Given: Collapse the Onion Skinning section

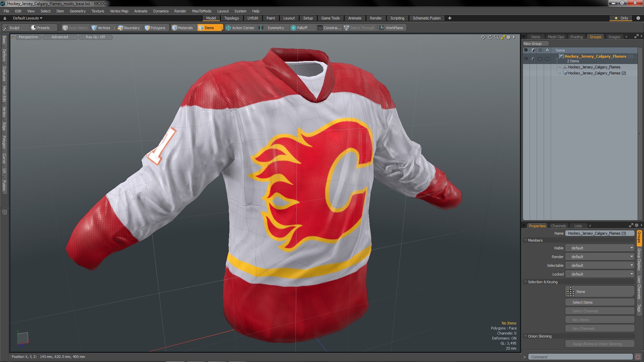Looking at the screenshot, I should point(526,336).
